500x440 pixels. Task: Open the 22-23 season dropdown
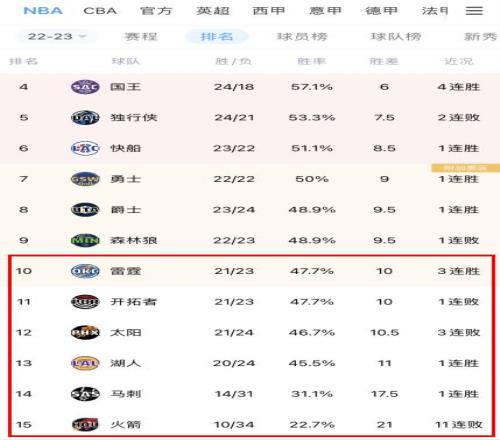(x=57, y=36)
